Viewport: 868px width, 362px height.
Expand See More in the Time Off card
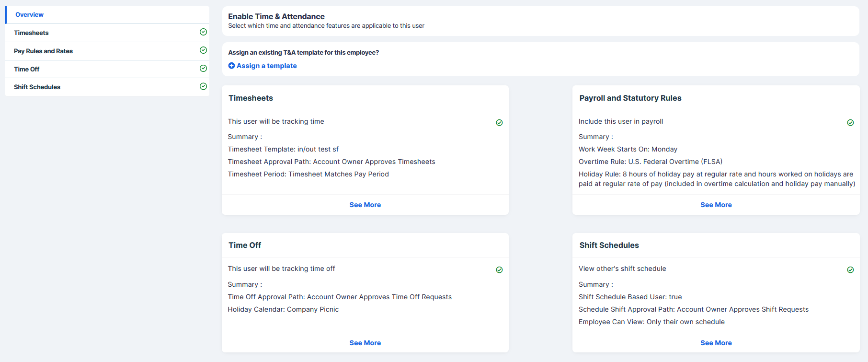[x=365, y=343]
